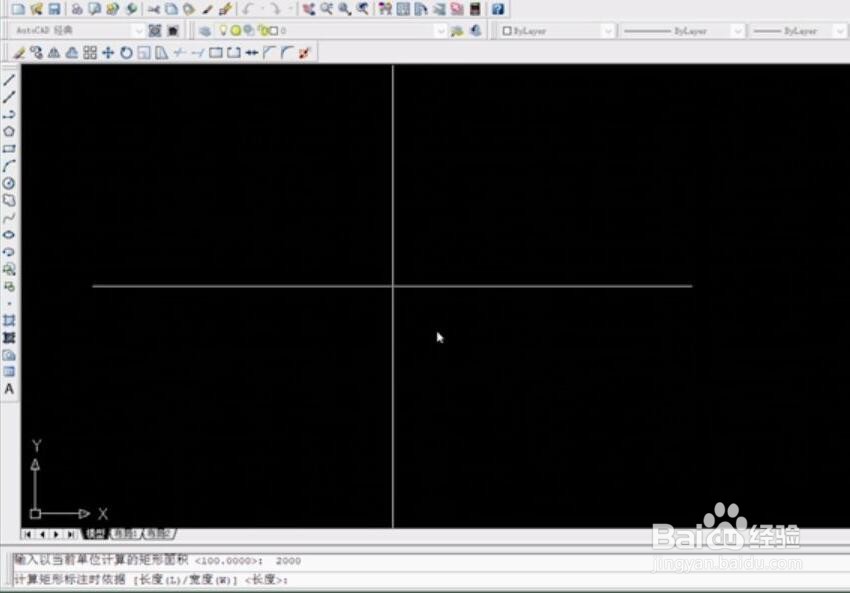Select the Circle tool in the Draw toolbar

pos(9,183)
